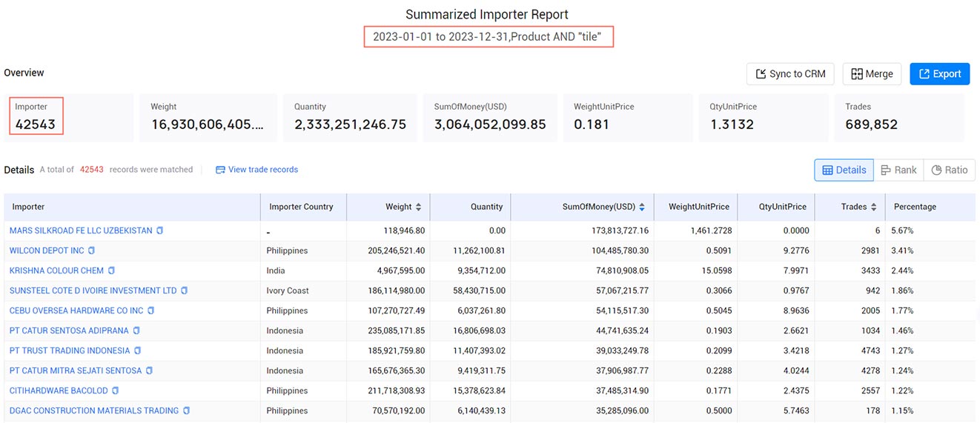Image resolution: width=980 pixels, height=423 pixels.
Task: Open PT CATUR MITRA SEJATI SENTOSA link
Action: point(76,370)
